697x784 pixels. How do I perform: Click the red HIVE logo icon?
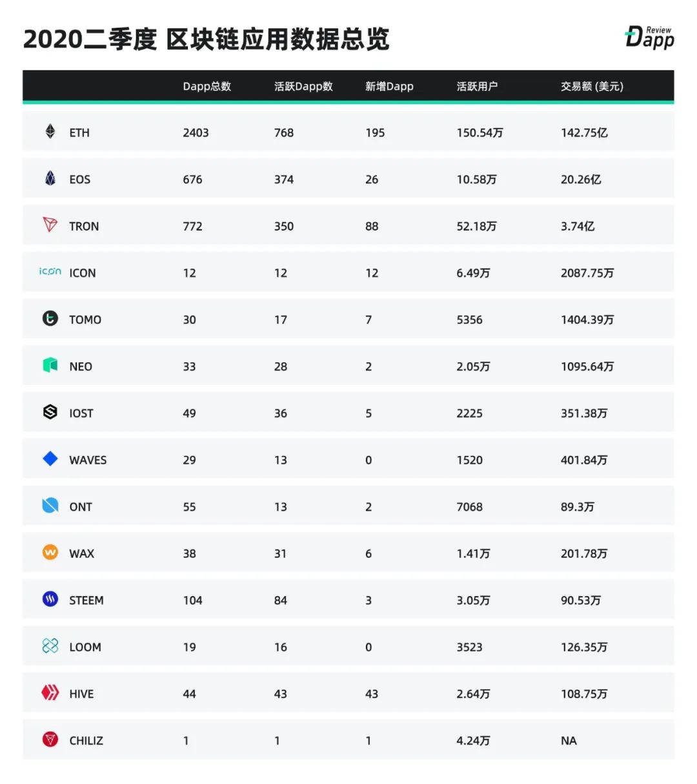coord(50,693)
